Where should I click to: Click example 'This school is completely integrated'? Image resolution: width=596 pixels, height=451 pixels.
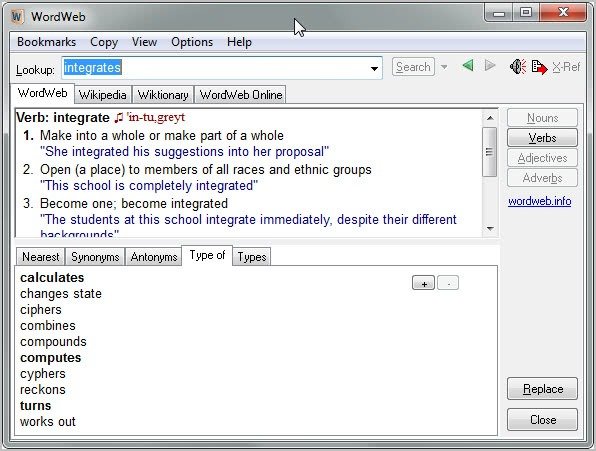click(149, 186)
